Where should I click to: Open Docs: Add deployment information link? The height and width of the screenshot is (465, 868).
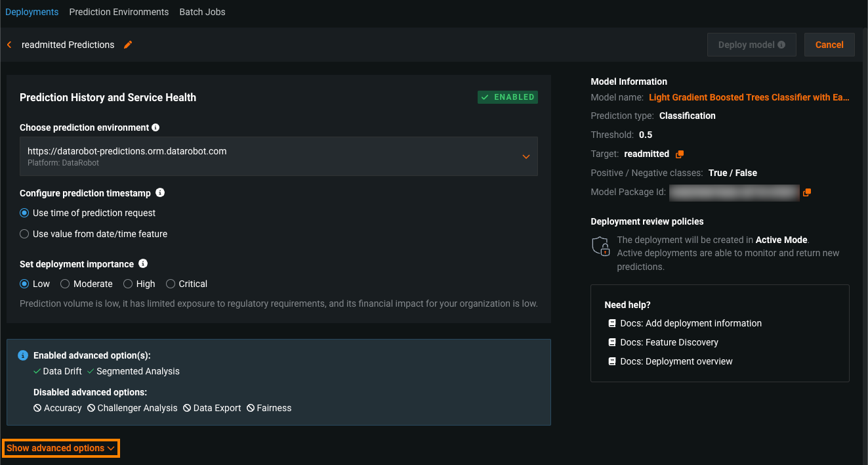[x=690, y=323]
